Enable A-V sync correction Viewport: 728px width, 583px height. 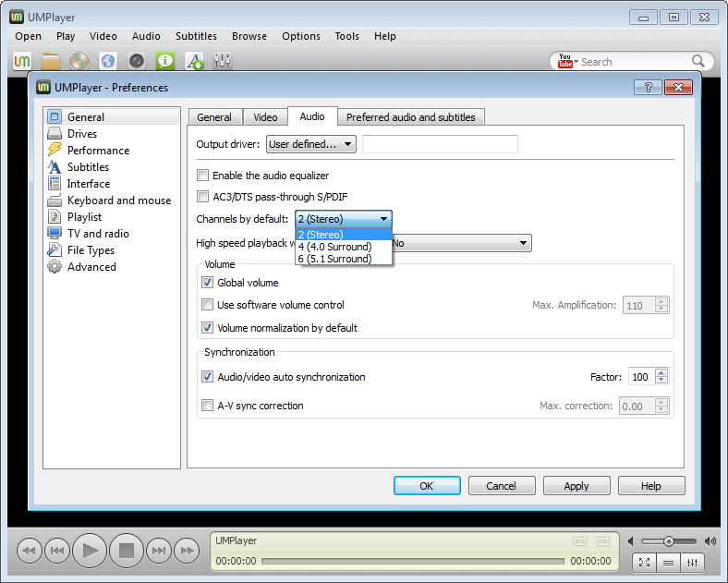coord(207,406)
